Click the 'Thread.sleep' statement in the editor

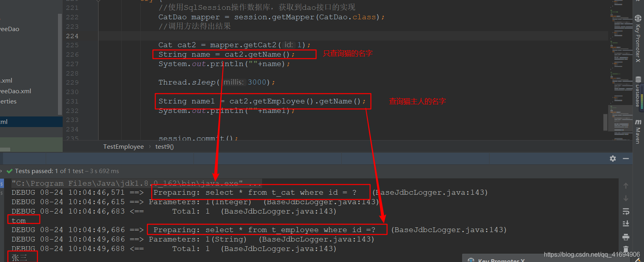pyautogui.click(x=216, y=82)
